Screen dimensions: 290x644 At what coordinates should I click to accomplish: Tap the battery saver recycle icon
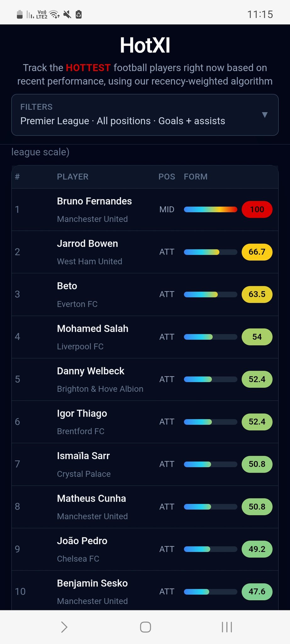[79, 14]
